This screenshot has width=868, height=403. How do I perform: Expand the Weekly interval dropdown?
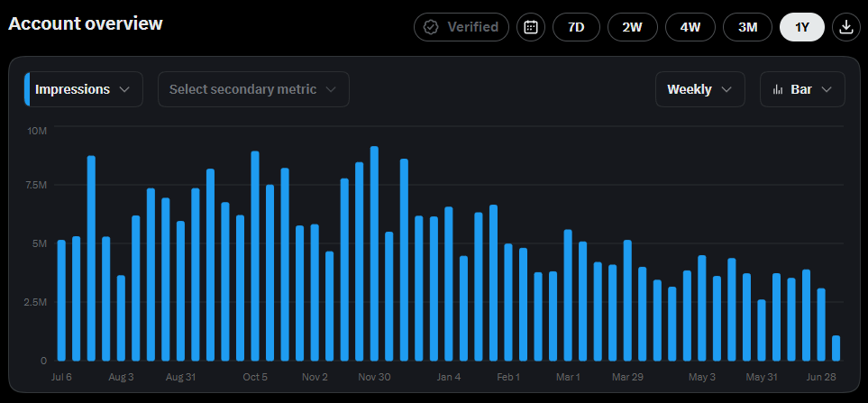(x=700, y=89)
